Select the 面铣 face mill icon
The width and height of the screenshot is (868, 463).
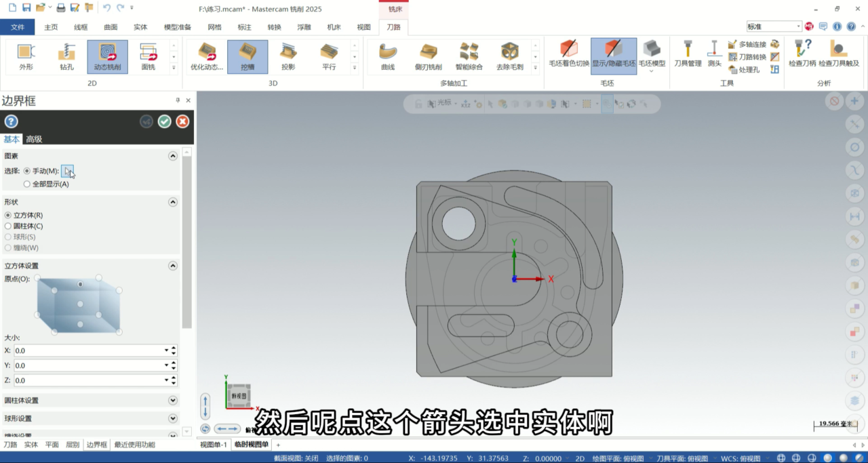click(148, 57)
